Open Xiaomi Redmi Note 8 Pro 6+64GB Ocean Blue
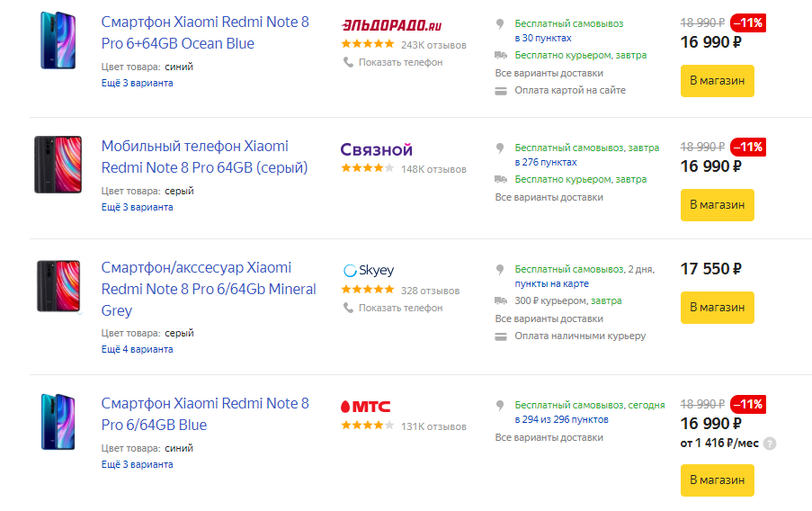Image resolution: width=812 pixels, height=511 pixels. 204,32
